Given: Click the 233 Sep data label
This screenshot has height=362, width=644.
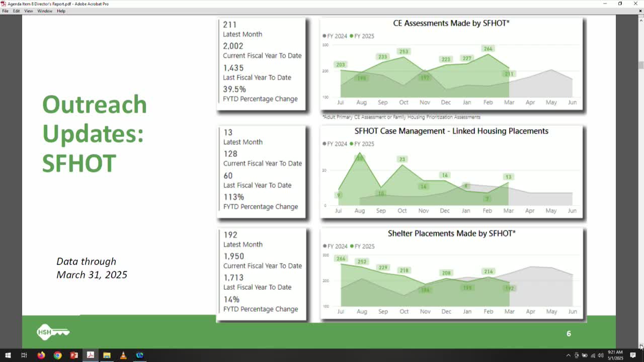Looking at the screenshot, I should [x=382, y=57].
